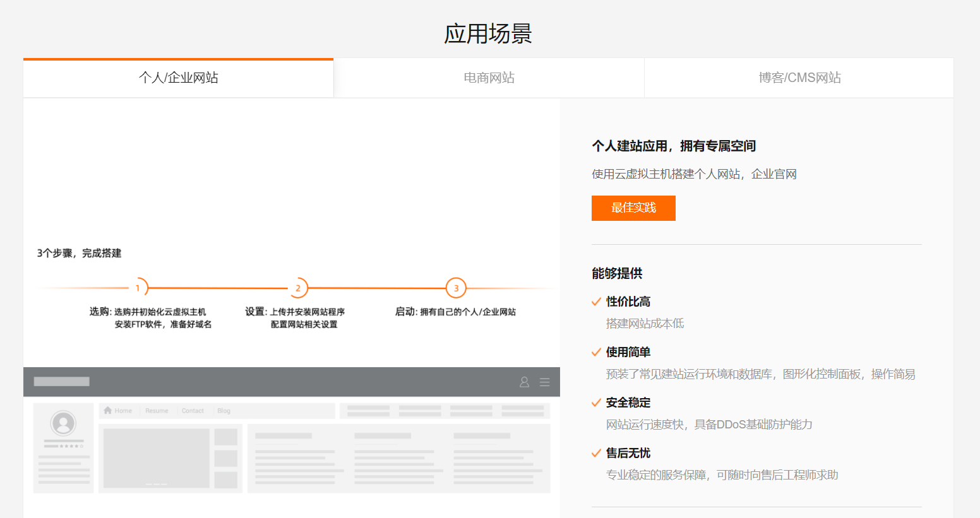This screenshot has height=518, width=980.
Task: Open the hamburger menu icon in the website preview
Action: [x=544, y=382]
